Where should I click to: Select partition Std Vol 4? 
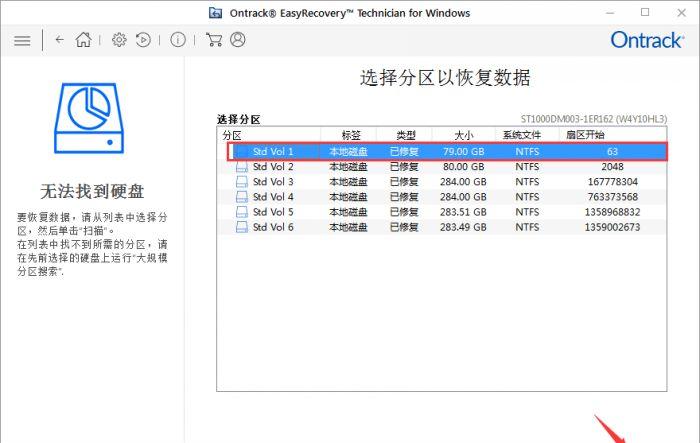click(442, 197)
